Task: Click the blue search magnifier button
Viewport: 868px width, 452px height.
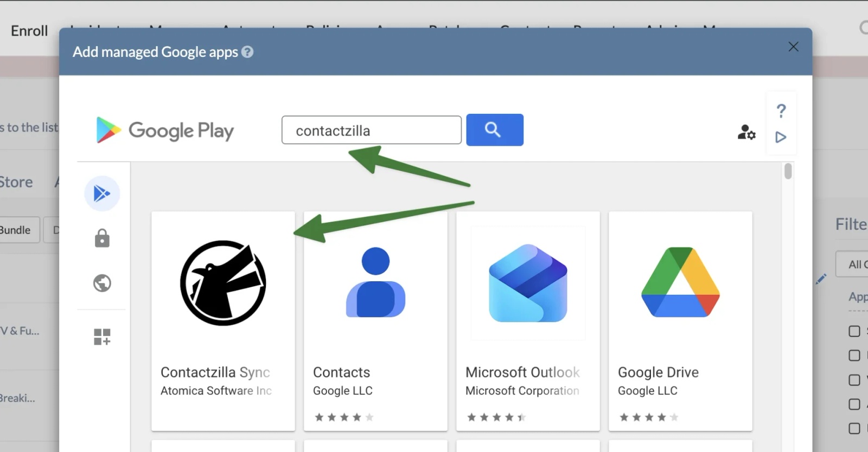Action: click(x=495, y=130)
